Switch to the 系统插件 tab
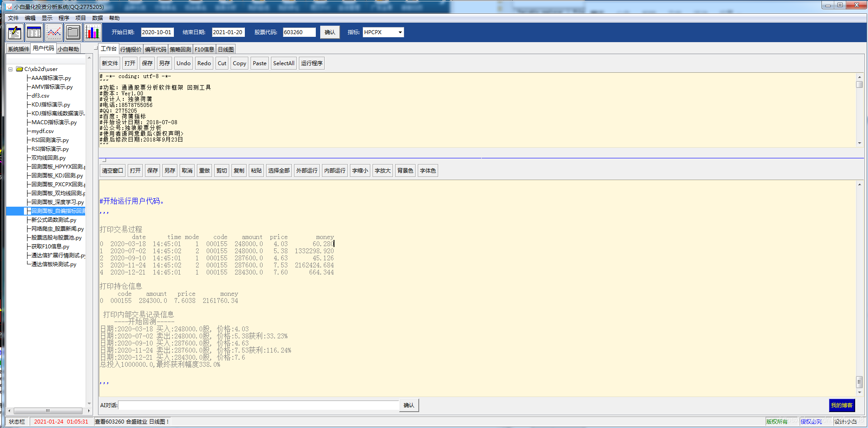The image size is (868, 428). (19, 49)
